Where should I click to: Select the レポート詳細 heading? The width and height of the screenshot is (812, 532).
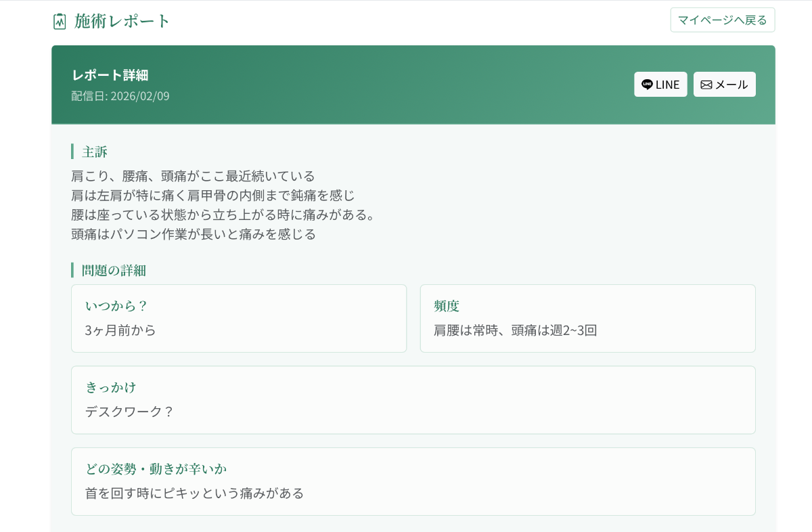tap(109, 75)
